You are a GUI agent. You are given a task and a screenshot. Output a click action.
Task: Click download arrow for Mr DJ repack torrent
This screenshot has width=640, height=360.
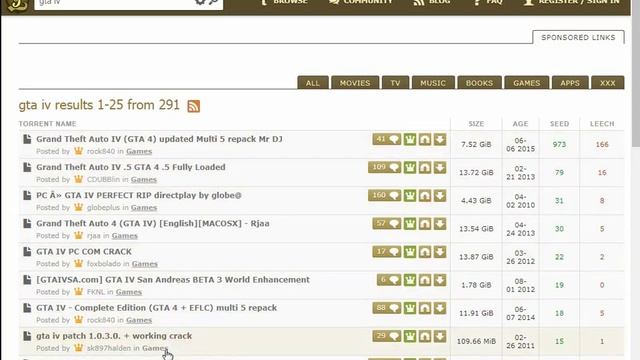[440, 140]
